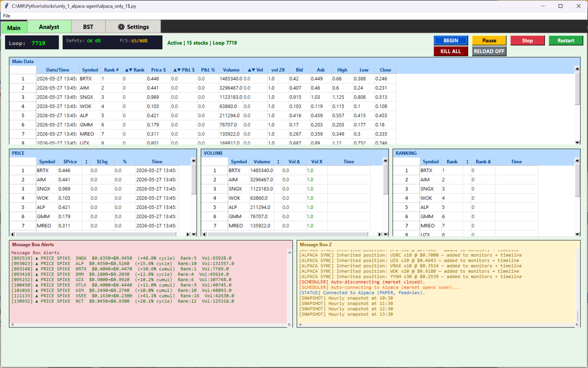Sort Main Data by Bid column header
This screenshot has height=368, width=588.
pyautogui.click(x=299, y=70)
